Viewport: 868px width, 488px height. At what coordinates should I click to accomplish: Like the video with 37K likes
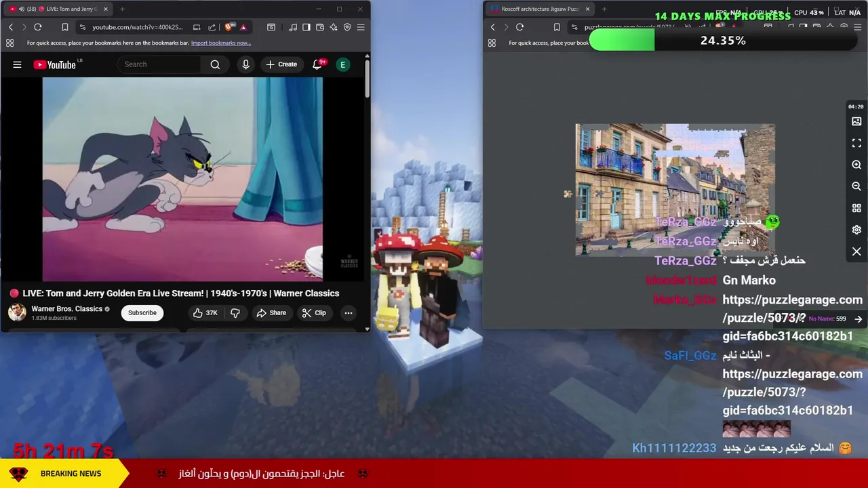coord(205,312)
